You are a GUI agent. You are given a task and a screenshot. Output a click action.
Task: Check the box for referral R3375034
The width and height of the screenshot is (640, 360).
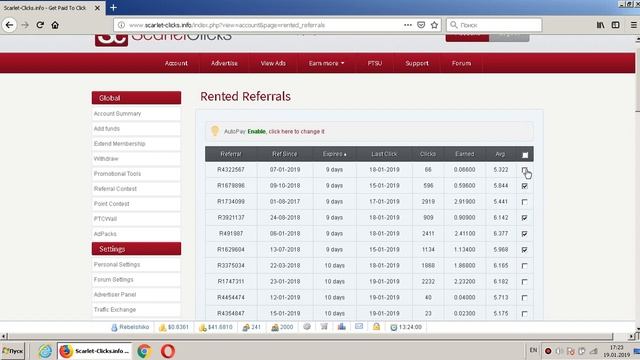pos(524,266)
